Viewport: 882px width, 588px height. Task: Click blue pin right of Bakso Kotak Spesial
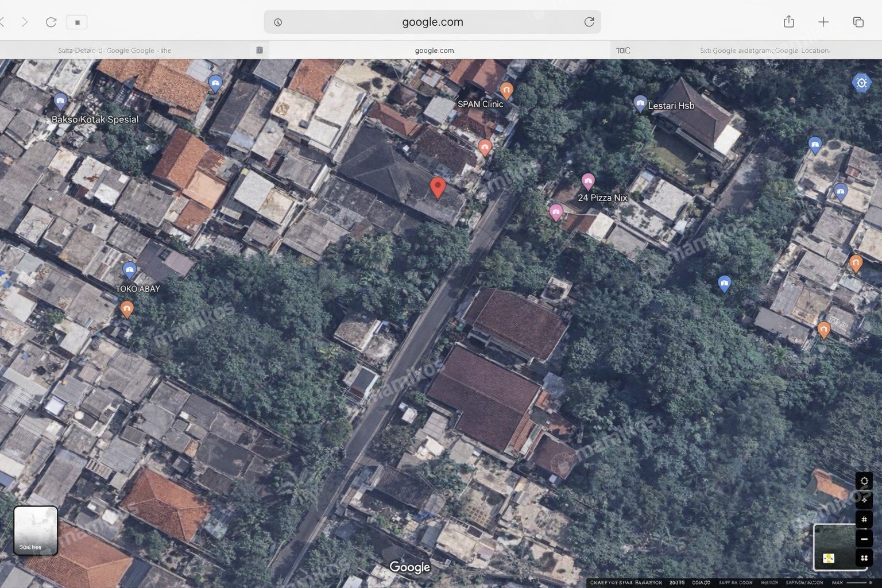[x=215, y=84]
